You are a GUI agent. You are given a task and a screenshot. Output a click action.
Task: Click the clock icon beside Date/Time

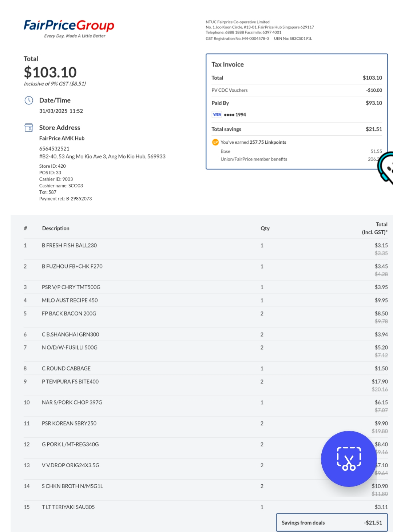29,100
